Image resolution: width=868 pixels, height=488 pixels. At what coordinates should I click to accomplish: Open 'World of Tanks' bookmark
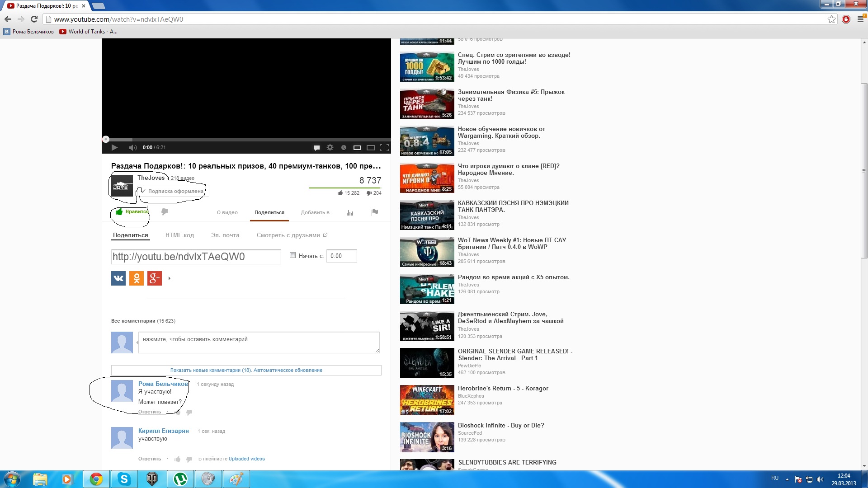pyautogui.click(x=89, y=32)
